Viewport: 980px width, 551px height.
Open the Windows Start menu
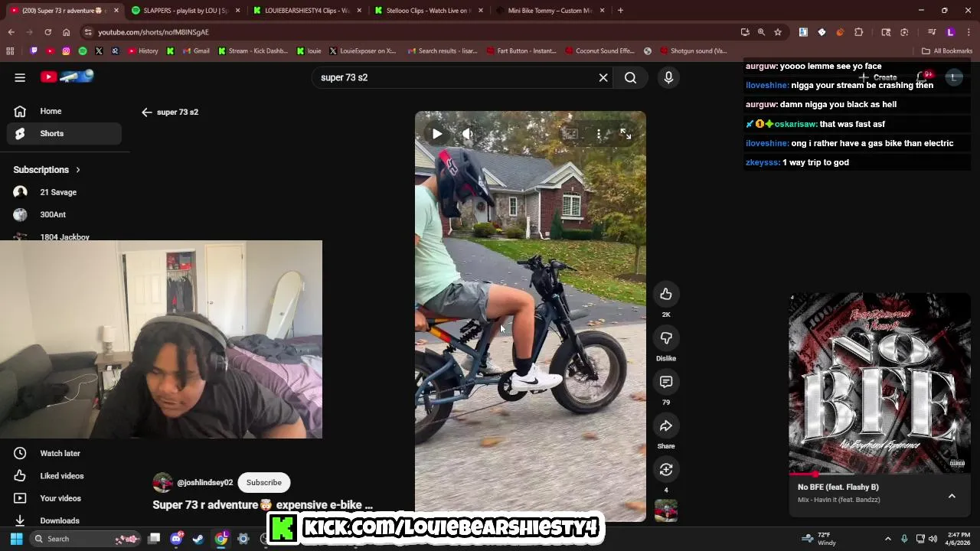[x=16, y=539]
